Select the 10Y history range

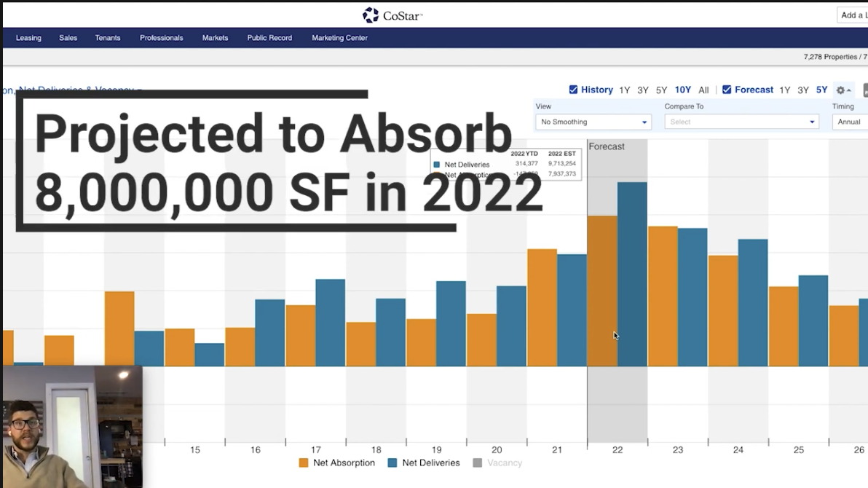coord(682,90)
